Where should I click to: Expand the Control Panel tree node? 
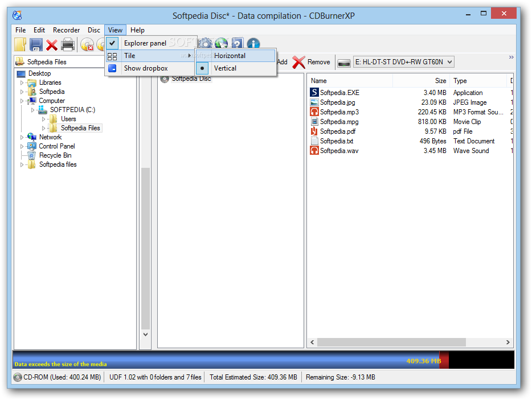(x=22, y=146)
